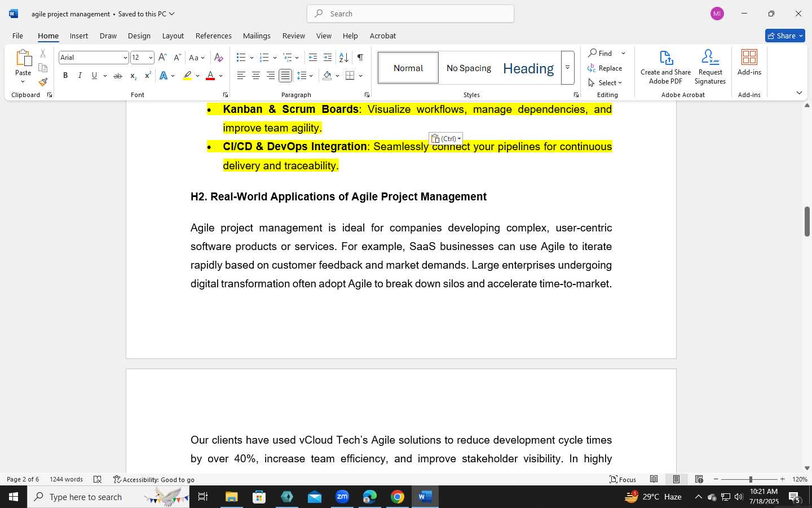
Task: Increase paragraph indent
Action: click(x=328, y=58)
